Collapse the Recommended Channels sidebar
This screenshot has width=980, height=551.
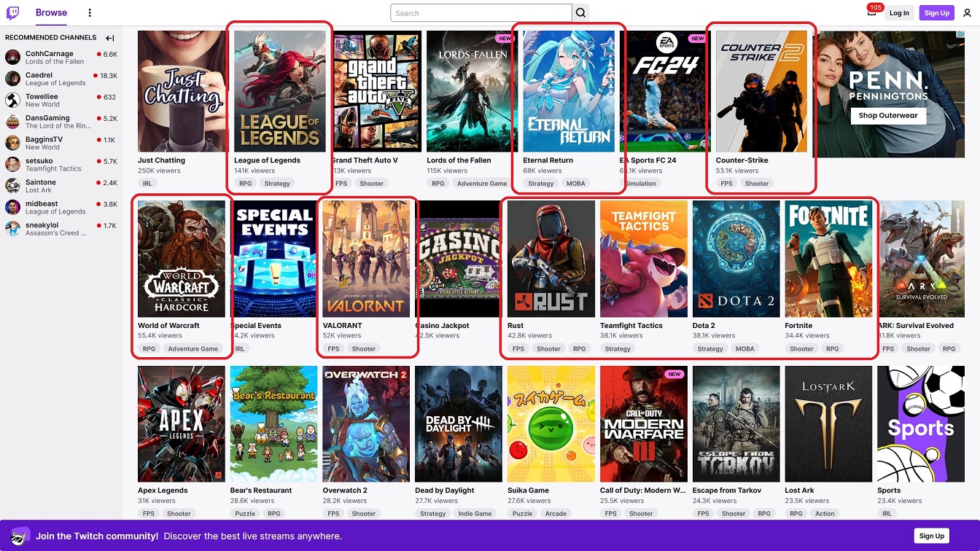click(110, 38)
